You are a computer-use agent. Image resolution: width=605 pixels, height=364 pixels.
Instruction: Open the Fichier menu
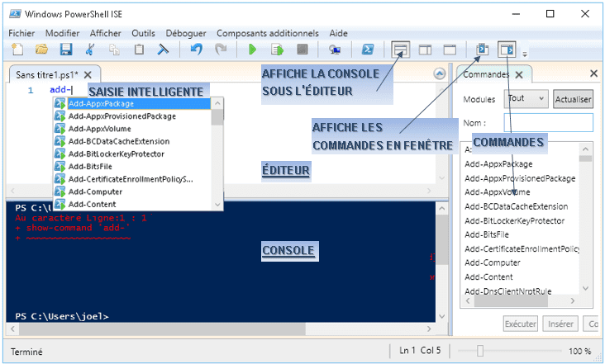tap(21, 33)
